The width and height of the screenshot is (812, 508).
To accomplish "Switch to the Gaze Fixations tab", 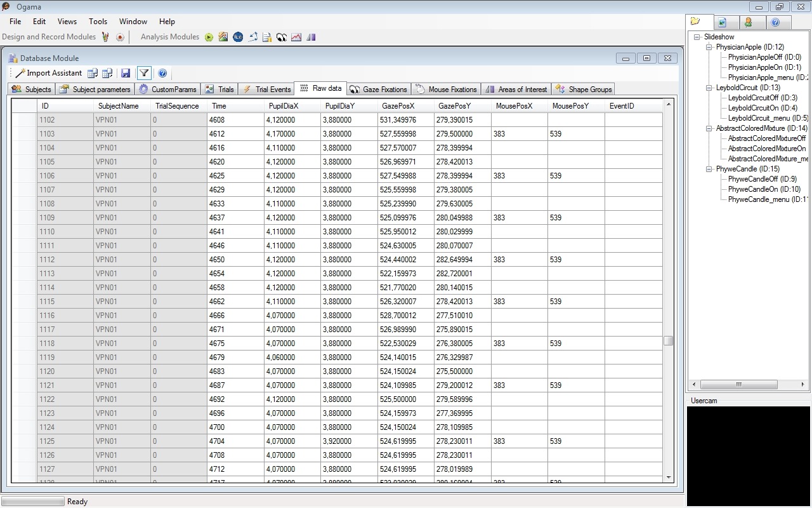I will [379, 90].
